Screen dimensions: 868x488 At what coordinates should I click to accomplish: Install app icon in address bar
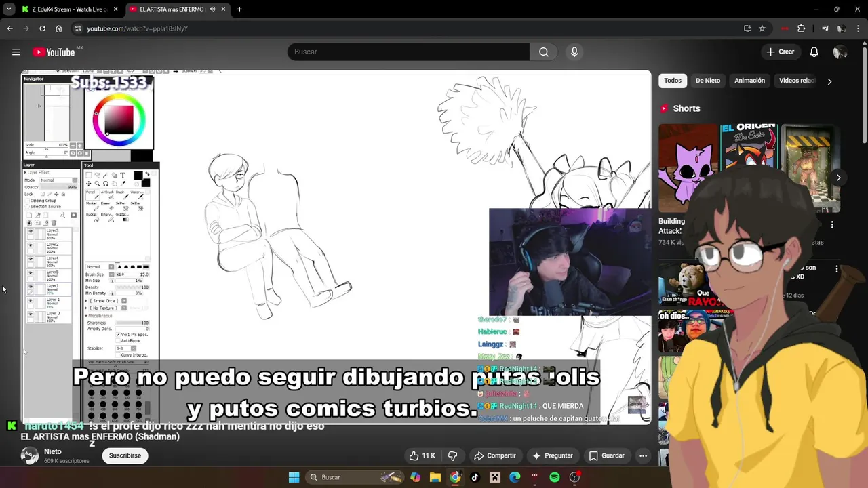(x=747, y=28)
